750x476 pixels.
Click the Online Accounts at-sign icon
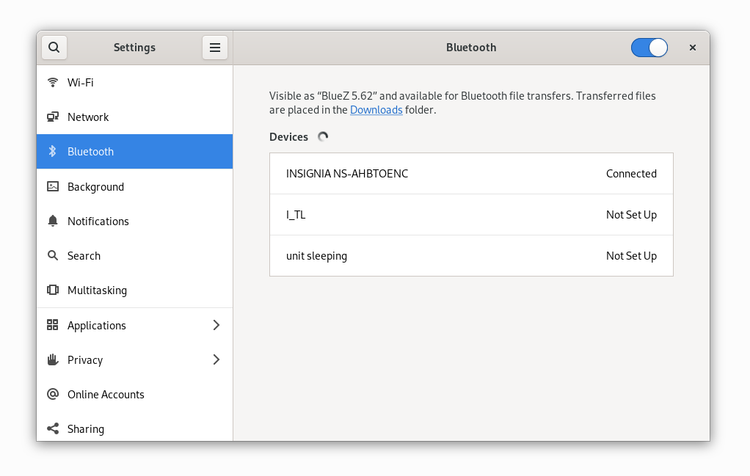(53, 394)
